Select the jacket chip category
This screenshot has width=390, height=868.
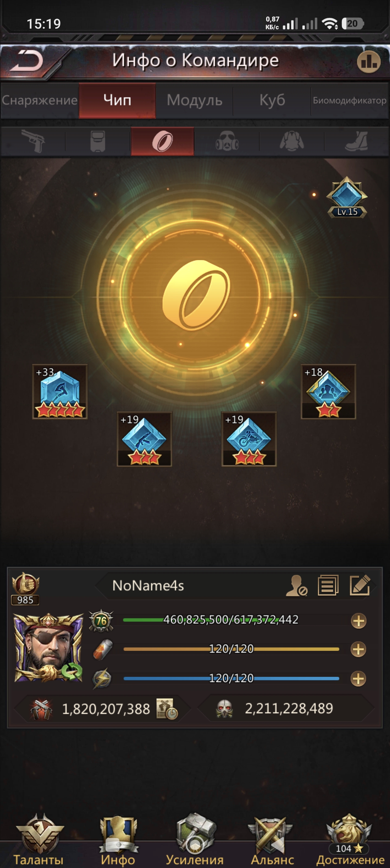pyautogui.click(x=292, y=141)
